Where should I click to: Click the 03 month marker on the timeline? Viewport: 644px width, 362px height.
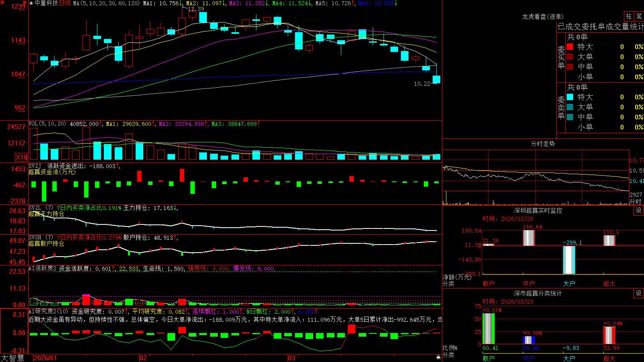pyautogui.click(x=292, y=358)
